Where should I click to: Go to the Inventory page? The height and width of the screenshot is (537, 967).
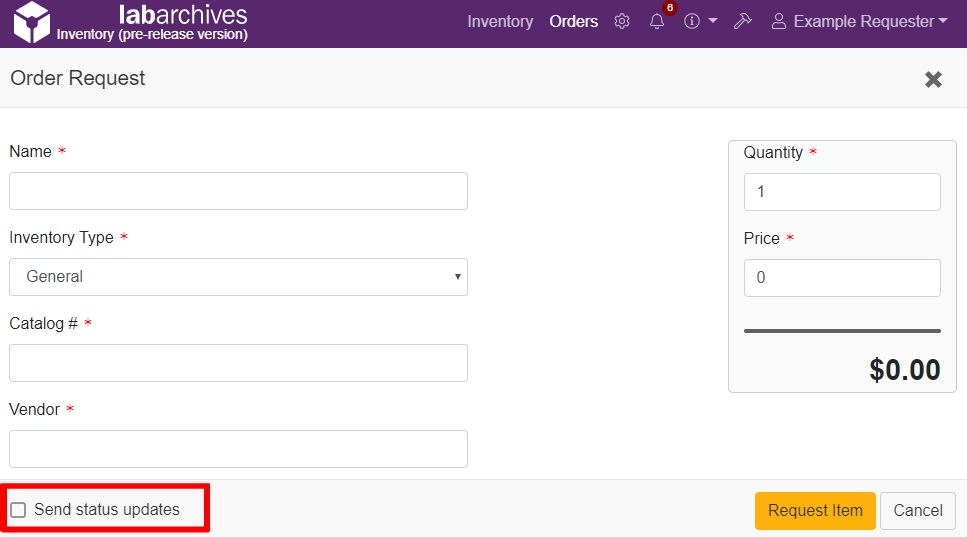pyautogui.click(x=500, y=21)
